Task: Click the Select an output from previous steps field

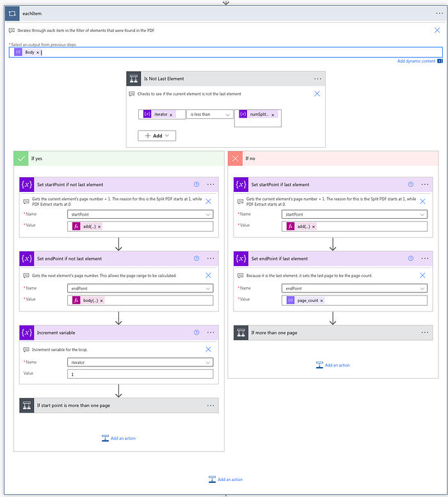Action: tap(226, 52)
